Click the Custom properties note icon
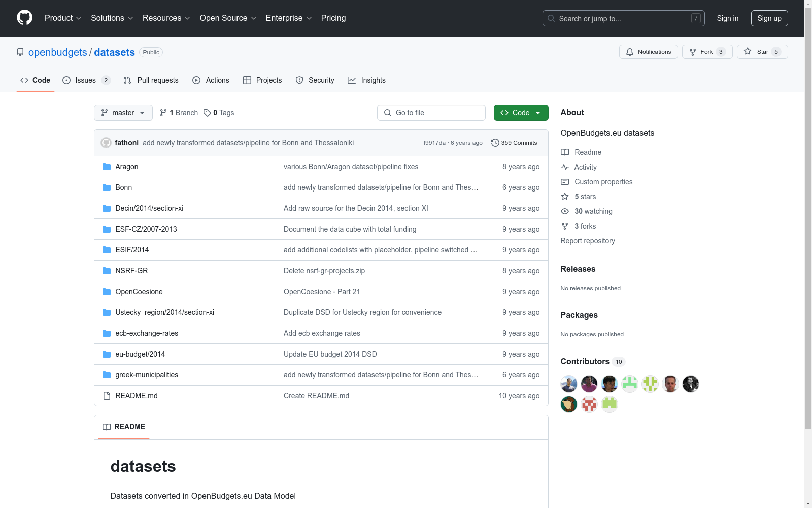This screenshot has height=508, width=812. coord(565,182)
